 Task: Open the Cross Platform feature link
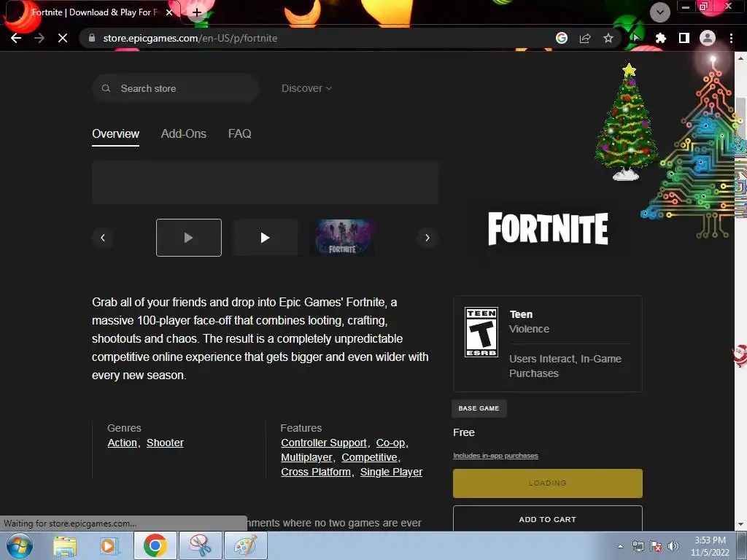tap(316, 472)
